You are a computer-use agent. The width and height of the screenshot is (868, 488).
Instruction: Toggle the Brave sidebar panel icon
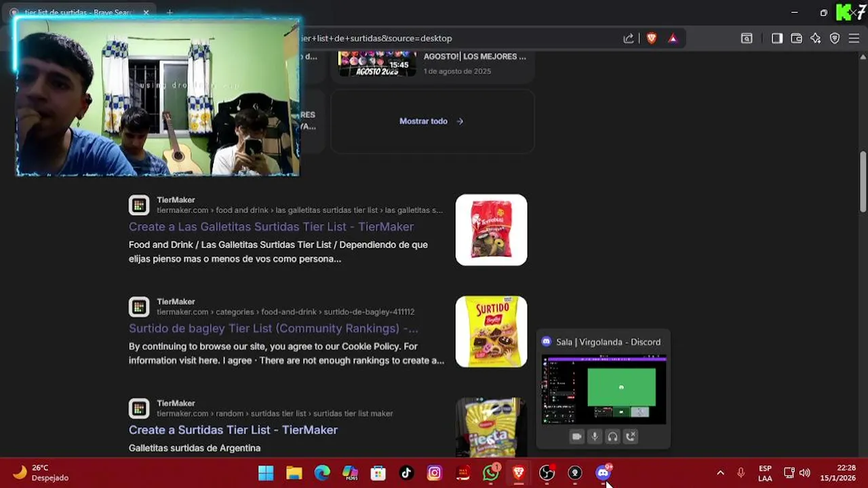point(777,39)
